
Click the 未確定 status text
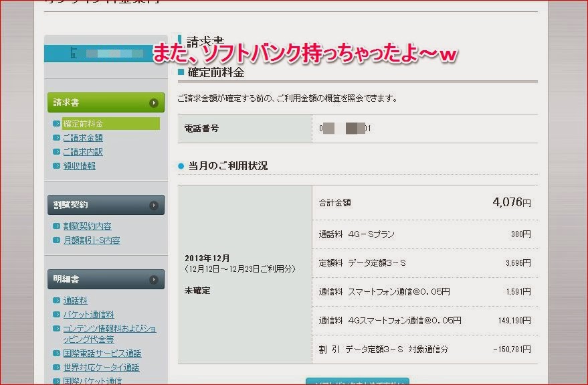(x=197, y=291)
